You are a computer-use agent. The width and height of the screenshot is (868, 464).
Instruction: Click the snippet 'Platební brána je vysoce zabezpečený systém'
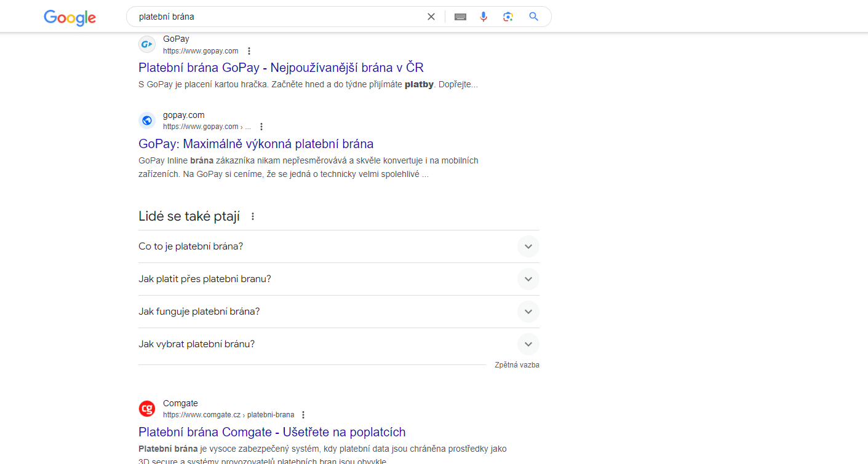pos(322,455)
